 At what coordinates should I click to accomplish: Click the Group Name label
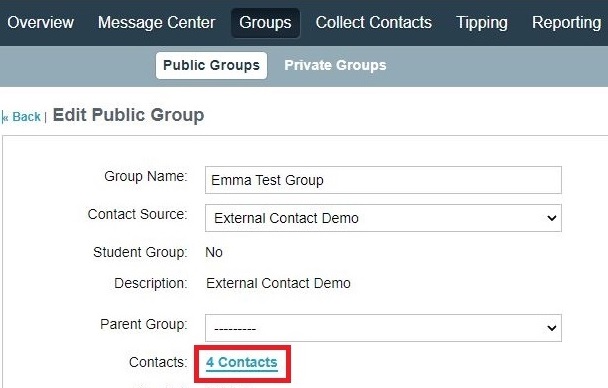coord(146,176)
